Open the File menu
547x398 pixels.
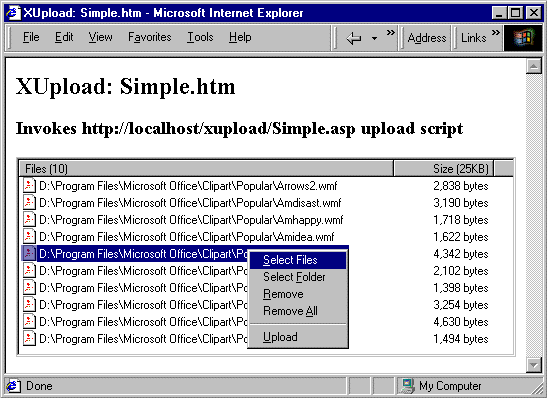31,37
